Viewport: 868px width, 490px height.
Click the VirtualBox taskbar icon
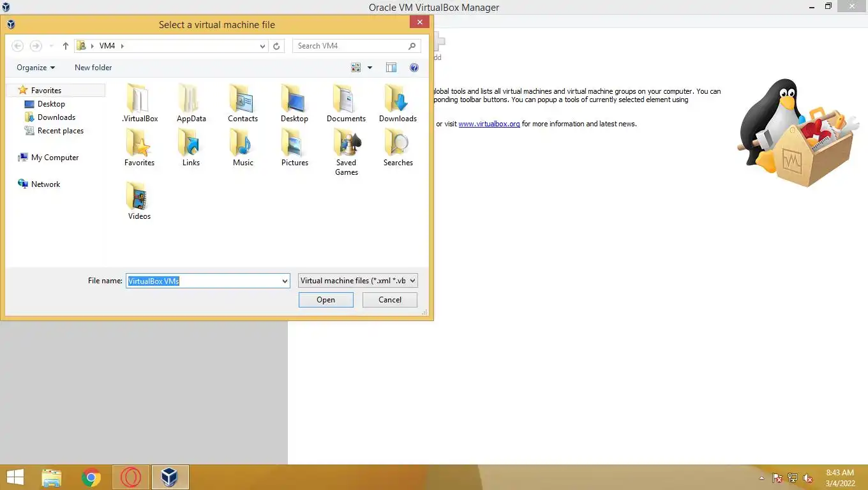coord(170,477)
